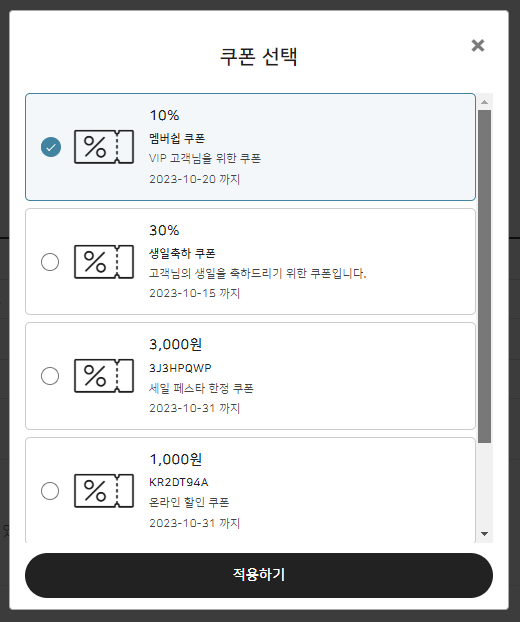Viewport: 520px width, 622px height.
Task: Click the 1,000원 coupon ticket icon
Action: (104, 491)
